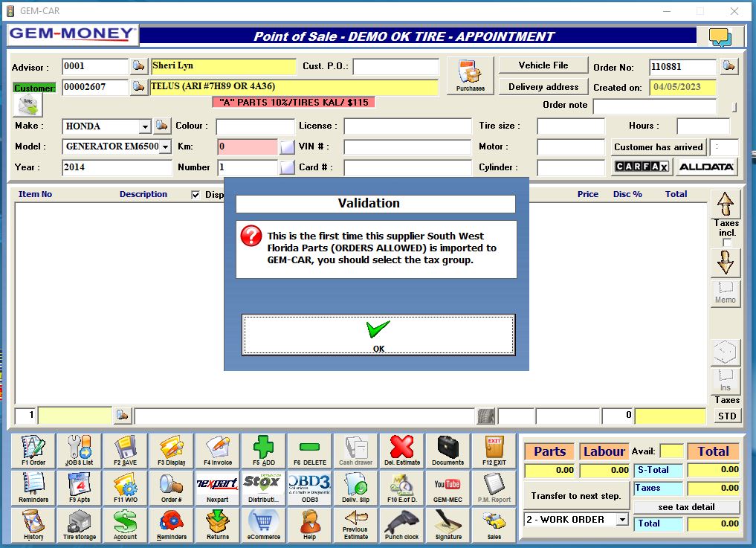756x548 pixels.
Task: Click the Returns box icon
Action: [x=218, y=526]
